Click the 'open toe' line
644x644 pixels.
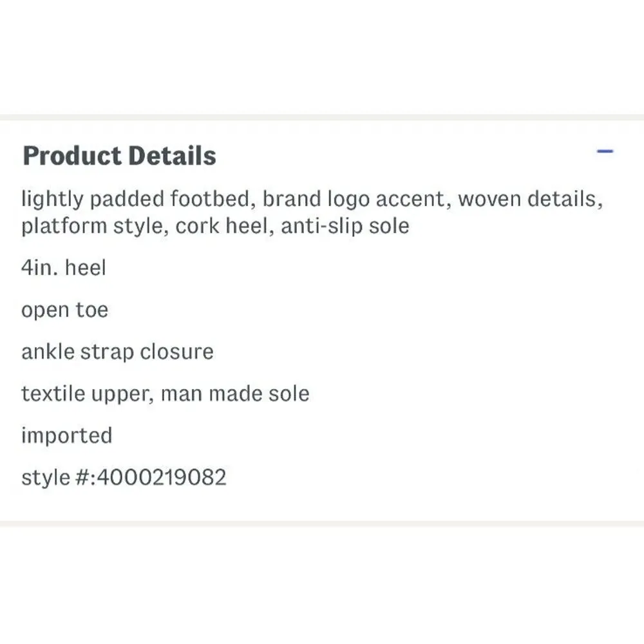[x=64, y=310]
